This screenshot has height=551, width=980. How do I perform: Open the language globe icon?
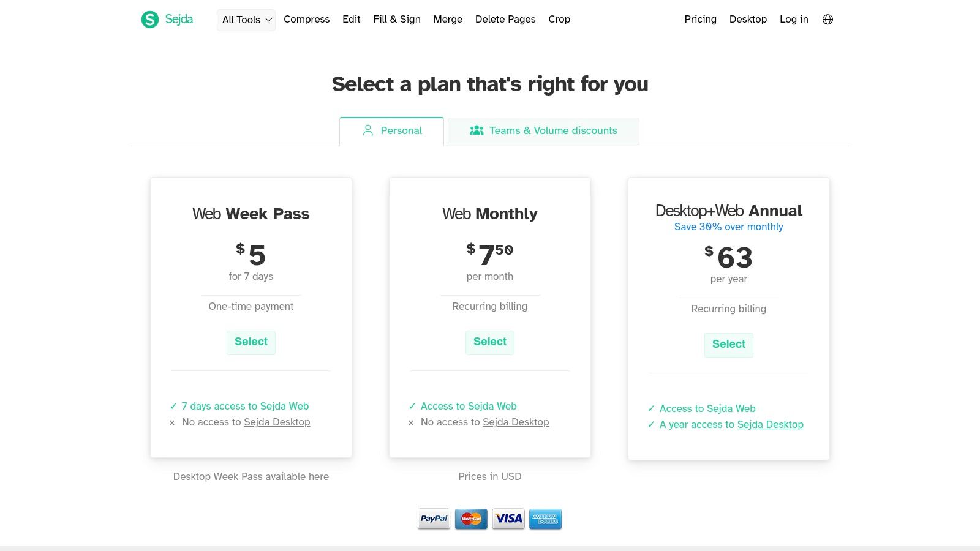coord(827,20)
